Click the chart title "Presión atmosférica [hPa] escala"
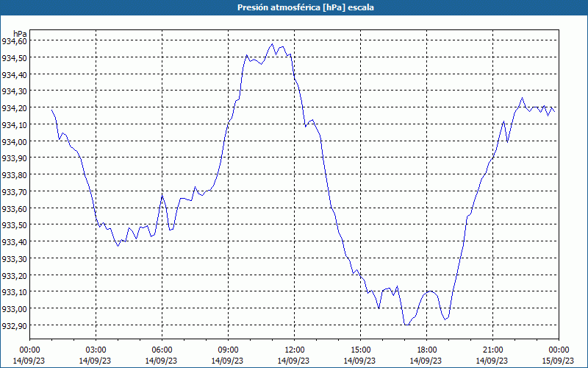The height and width of the screenshot is (368, 588). tap(294, 7)
